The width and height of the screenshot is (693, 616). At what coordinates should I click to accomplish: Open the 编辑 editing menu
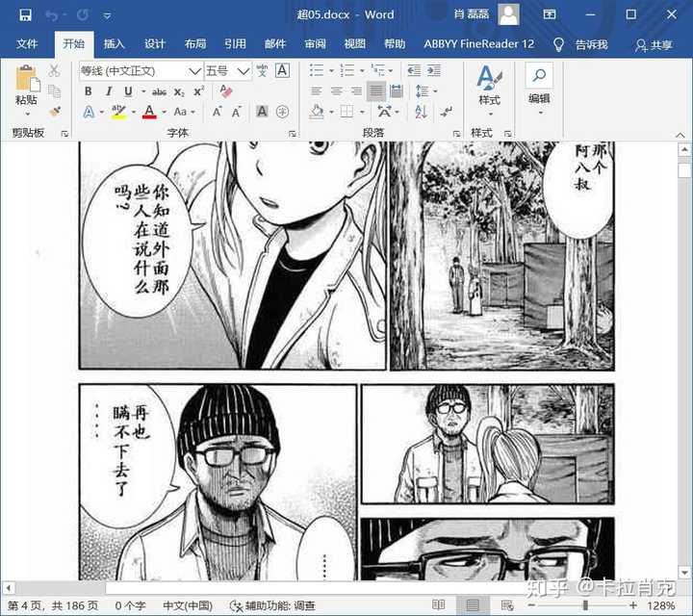pyautogui.click(x=539, y=90)
